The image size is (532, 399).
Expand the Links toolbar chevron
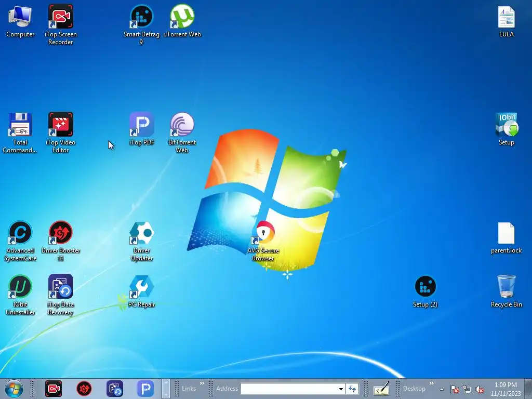202,383
